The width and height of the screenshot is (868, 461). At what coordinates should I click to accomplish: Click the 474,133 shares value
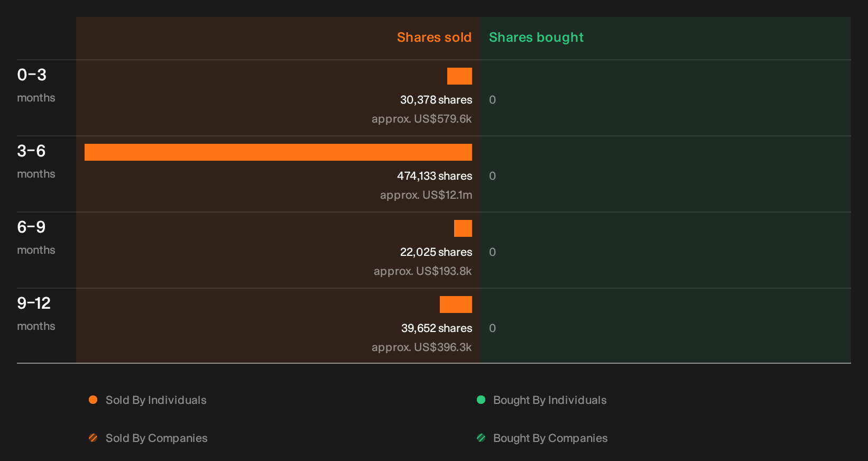click(435, 176)
